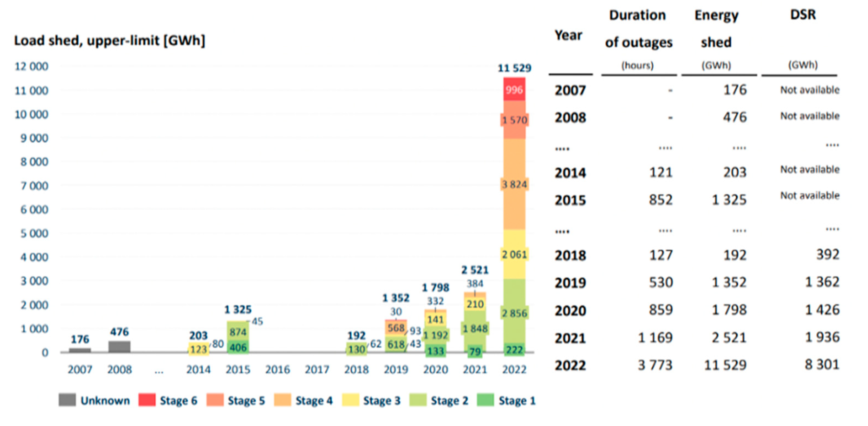The height and width of the screenshot is (426, 868).
Task: Click the 2022 x-axis label
Action: pos(514,370)
